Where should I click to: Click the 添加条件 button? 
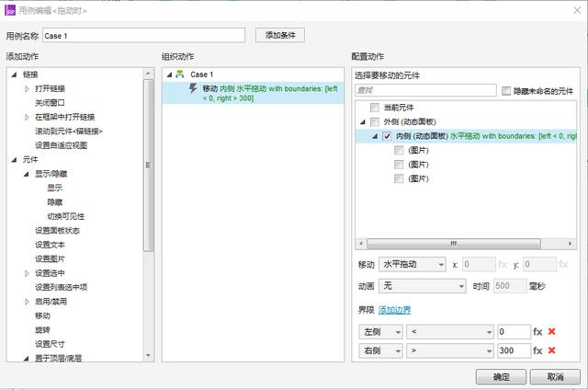[x=279, y=35]
